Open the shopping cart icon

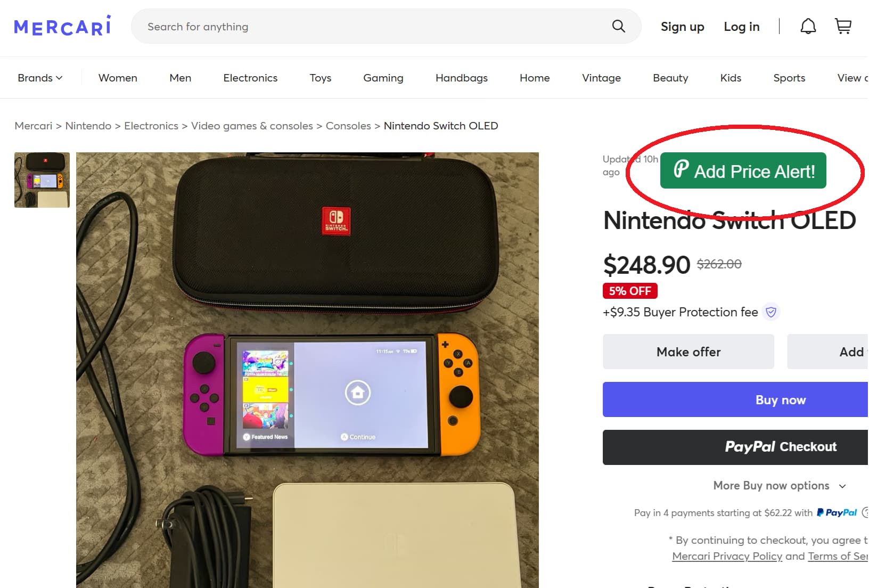843,26
